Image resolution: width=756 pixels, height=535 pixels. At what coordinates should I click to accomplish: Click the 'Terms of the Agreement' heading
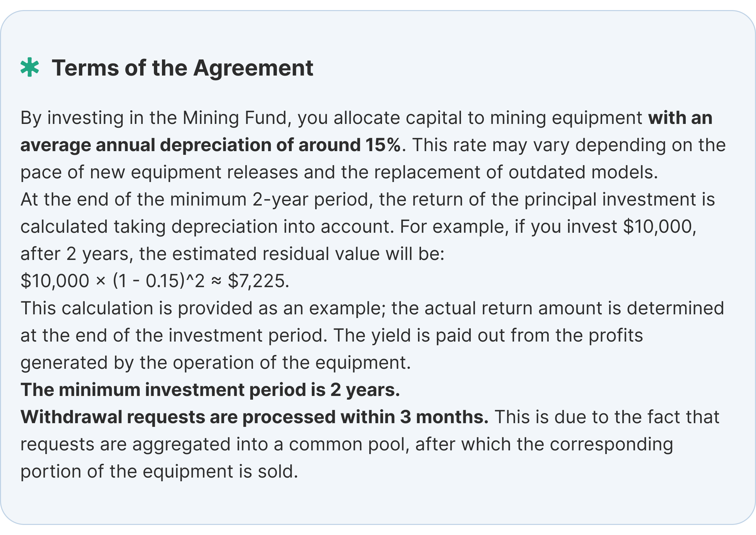(x=182, y=68)
